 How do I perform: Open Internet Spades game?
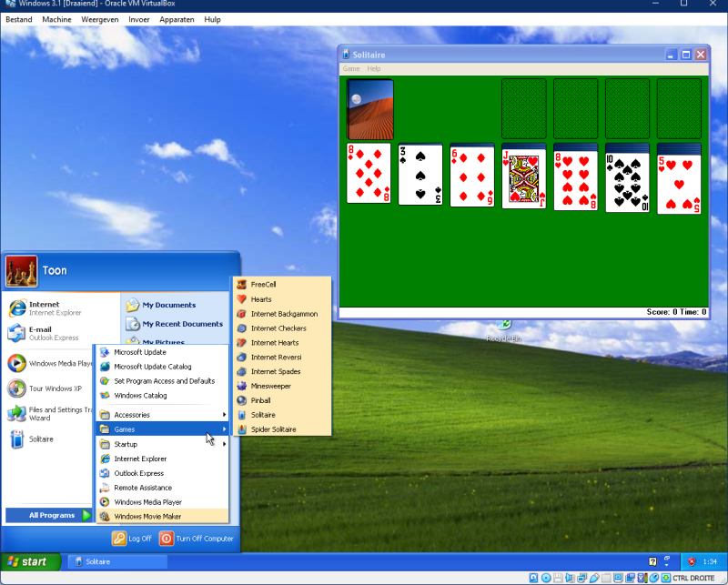tap(282, 371)
